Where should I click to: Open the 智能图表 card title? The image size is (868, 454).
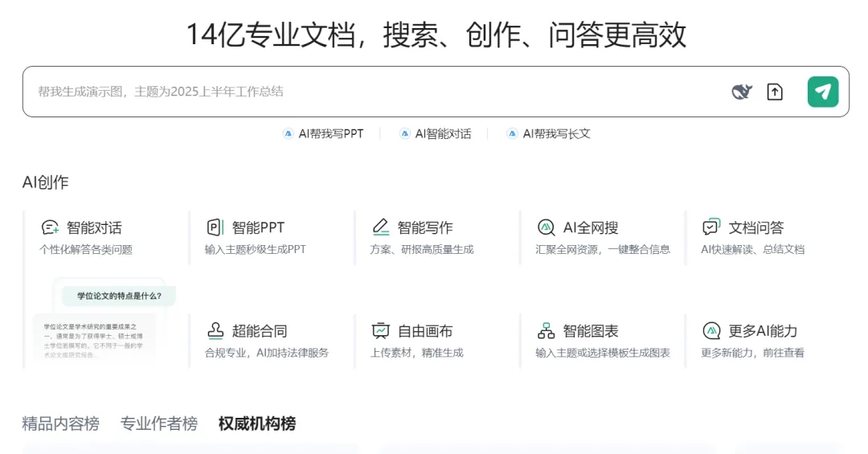pyautogui.click(x=591, y=331)
